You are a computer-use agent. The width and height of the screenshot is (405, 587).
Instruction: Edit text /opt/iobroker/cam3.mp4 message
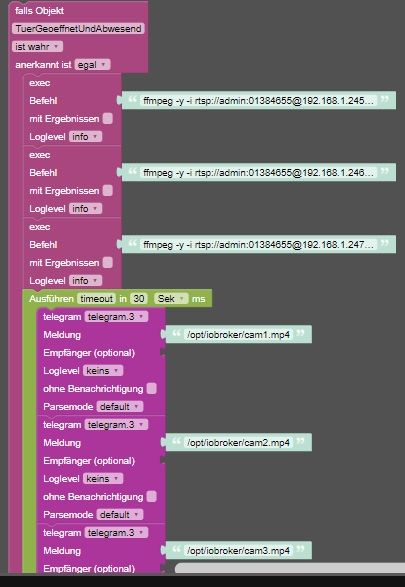tap(238, 551)
